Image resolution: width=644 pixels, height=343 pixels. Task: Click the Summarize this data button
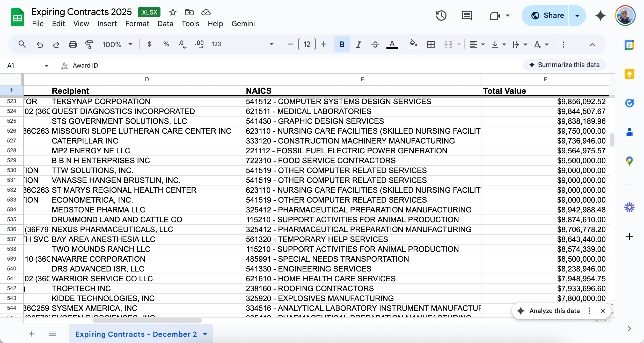pyautogui.click(x=565, y=65)
